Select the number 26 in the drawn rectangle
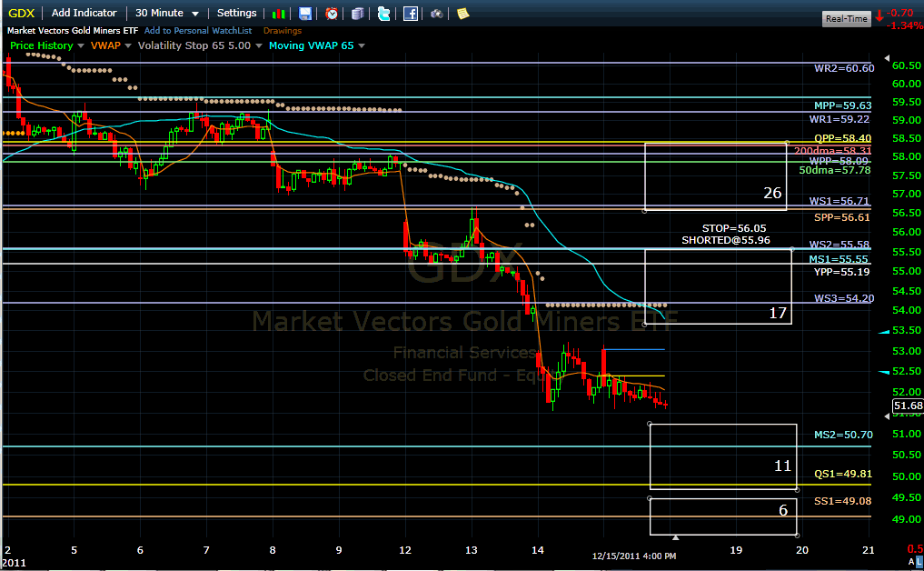 point(772,193)
